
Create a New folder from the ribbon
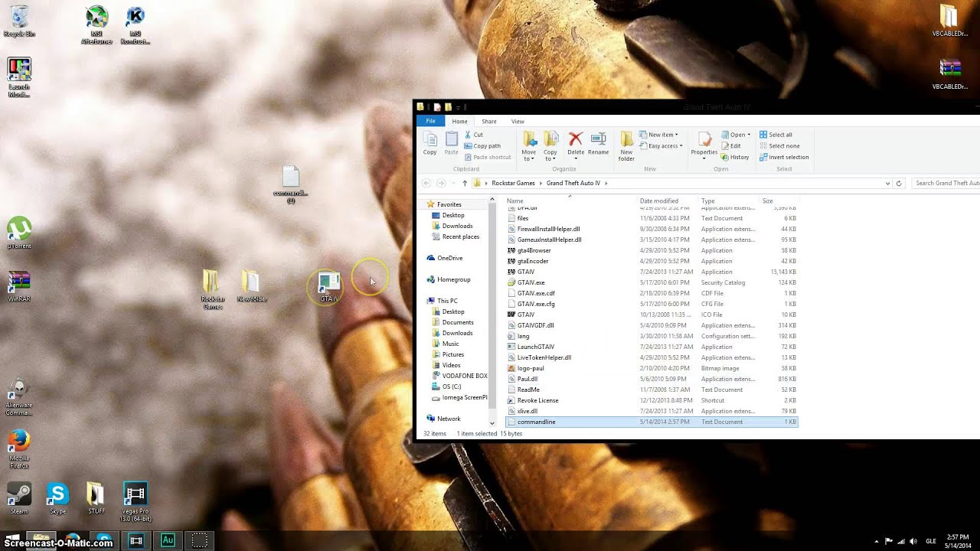point(626,145)
